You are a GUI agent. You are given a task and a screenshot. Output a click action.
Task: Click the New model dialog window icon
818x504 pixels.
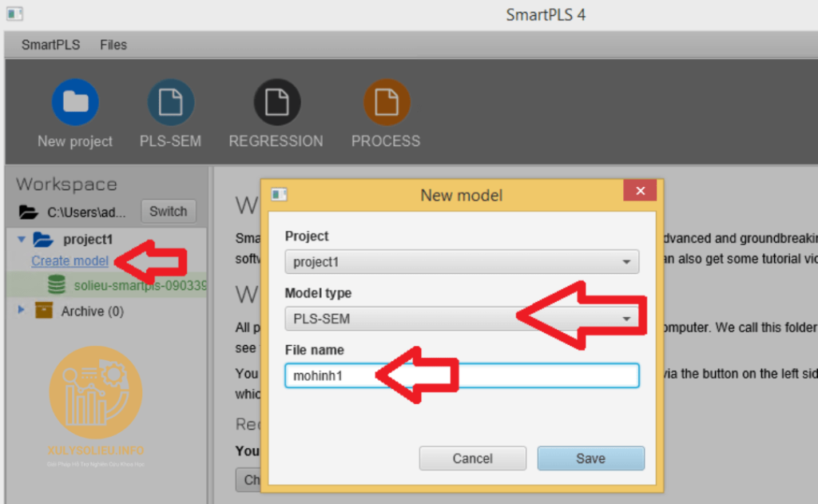279,195
